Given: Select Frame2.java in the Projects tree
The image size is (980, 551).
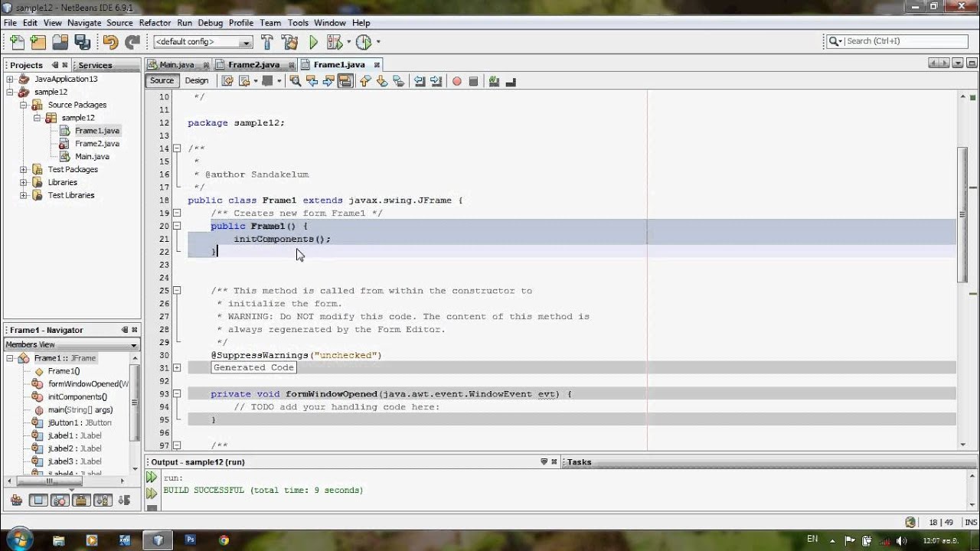Looking at the screenshot, I should point(96,143).
